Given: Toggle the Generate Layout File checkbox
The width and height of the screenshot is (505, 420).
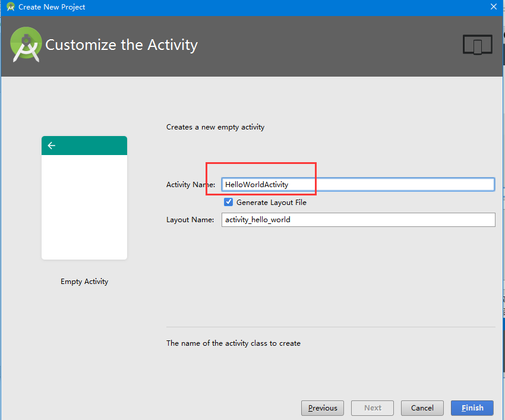Looking at the screenshot, I should 229,202.
